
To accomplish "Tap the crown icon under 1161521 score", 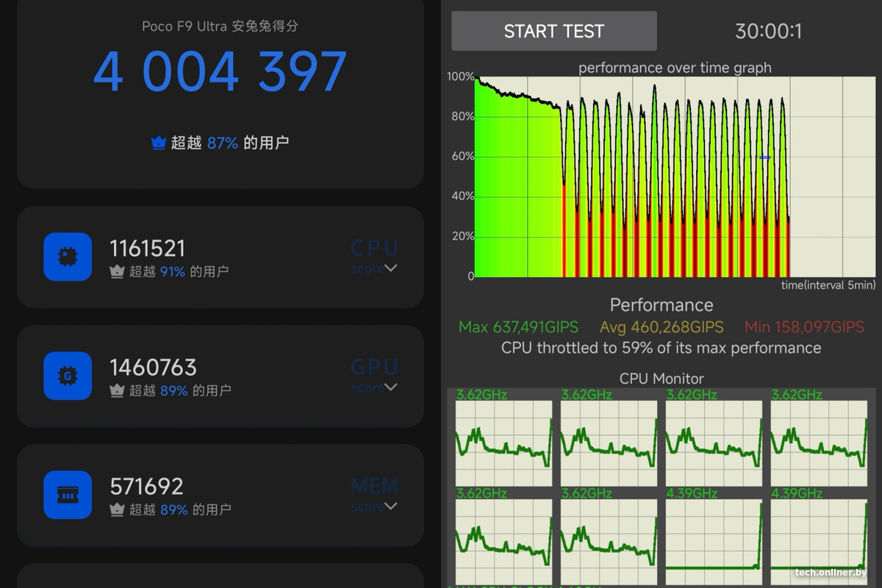I will coord(117,272).
